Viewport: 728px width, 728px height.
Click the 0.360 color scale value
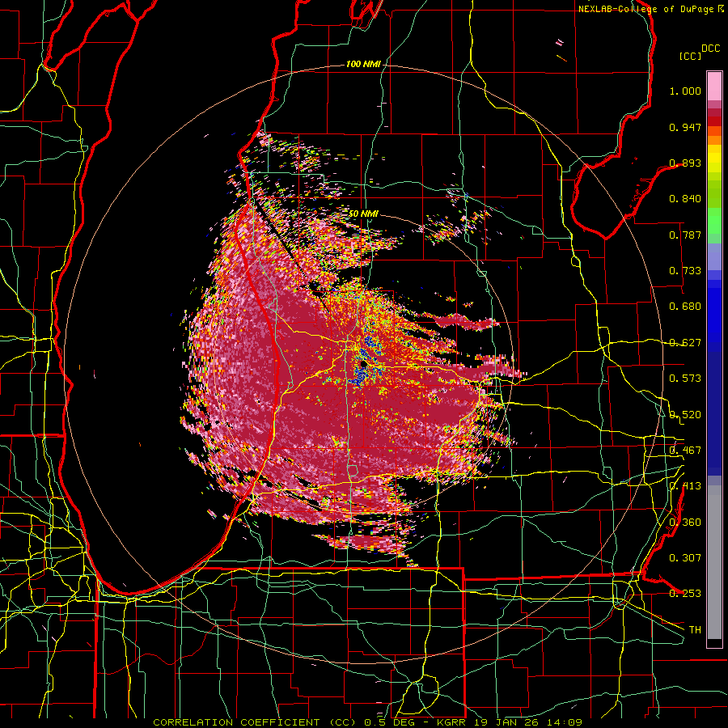(685, 523)
